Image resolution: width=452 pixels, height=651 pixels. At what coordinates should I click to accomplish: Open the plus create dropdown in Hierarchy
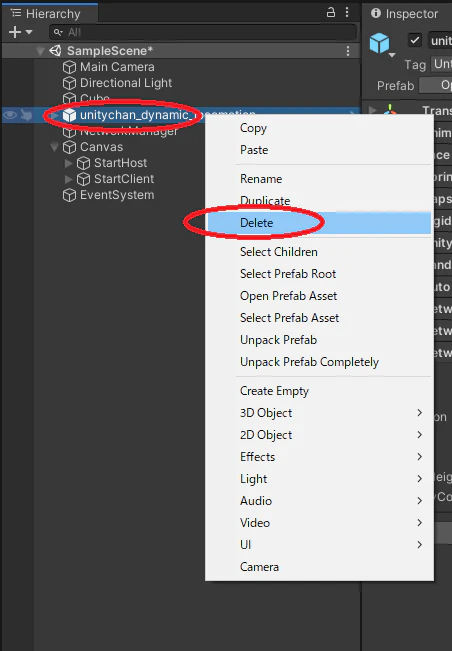pyautogui.click(x=20, y=32)
